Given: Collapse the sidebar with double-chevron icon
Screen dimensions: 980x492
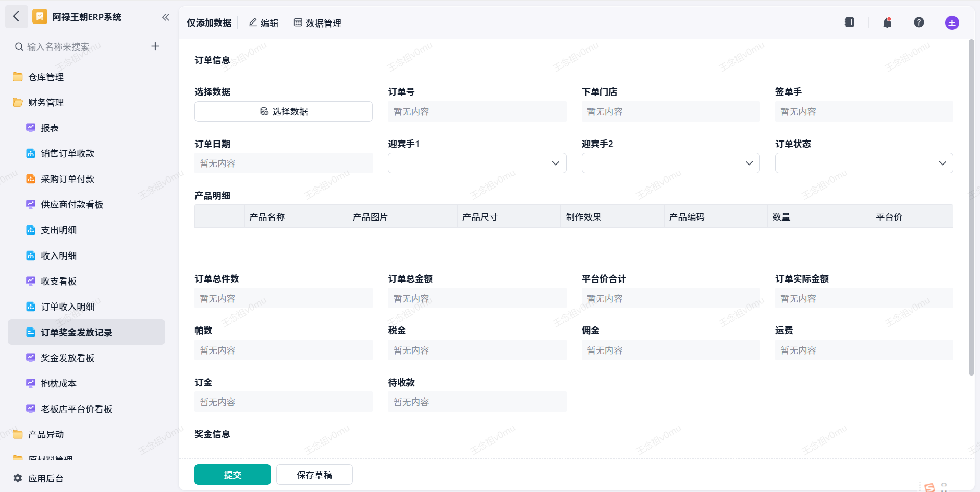Looking at the screenshot, I should point(166,17).
